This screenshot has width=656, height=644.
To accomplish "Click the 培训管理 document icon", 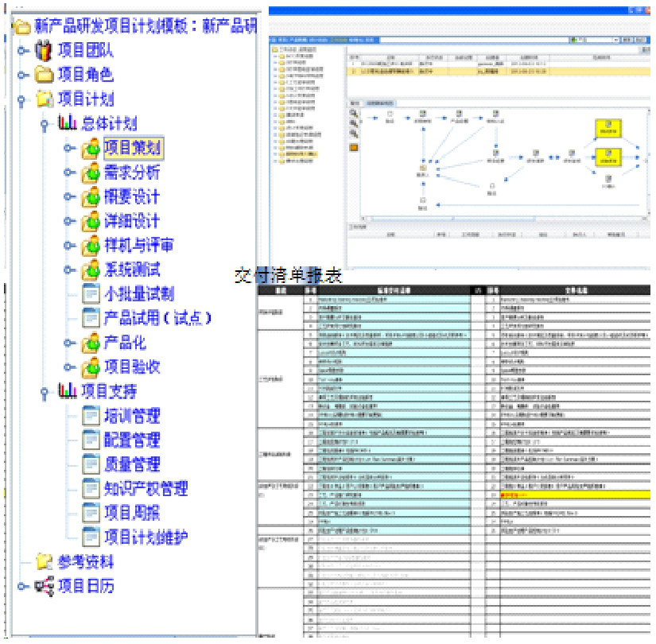I will click(91, 416).
